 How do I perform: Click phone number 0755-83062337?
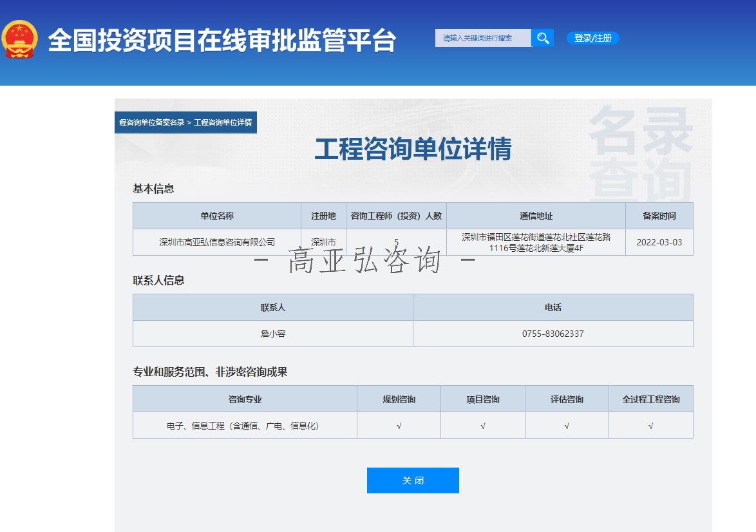pyautogui.click(x=553, y=334)
